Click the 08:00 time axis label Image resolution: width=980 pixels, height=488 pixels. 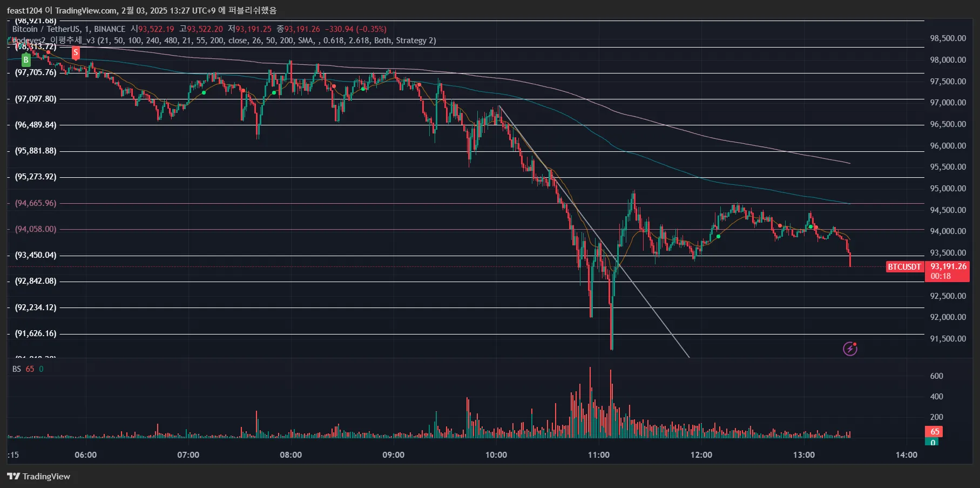291,455
